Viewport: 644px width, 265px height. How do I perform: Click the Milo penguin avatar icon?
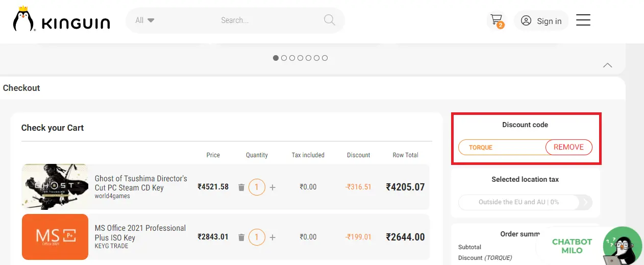point(622,246)
